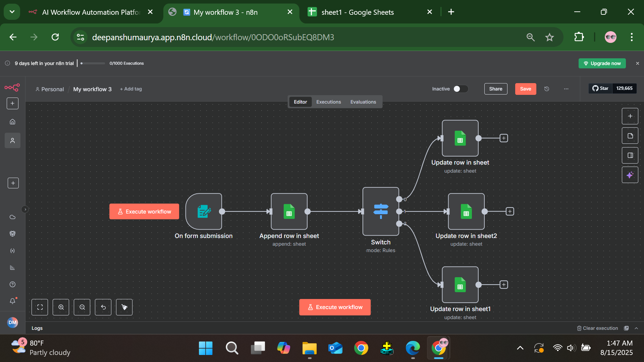
Task: Click the zoom out canvas control
Action: tap(82, 307)
